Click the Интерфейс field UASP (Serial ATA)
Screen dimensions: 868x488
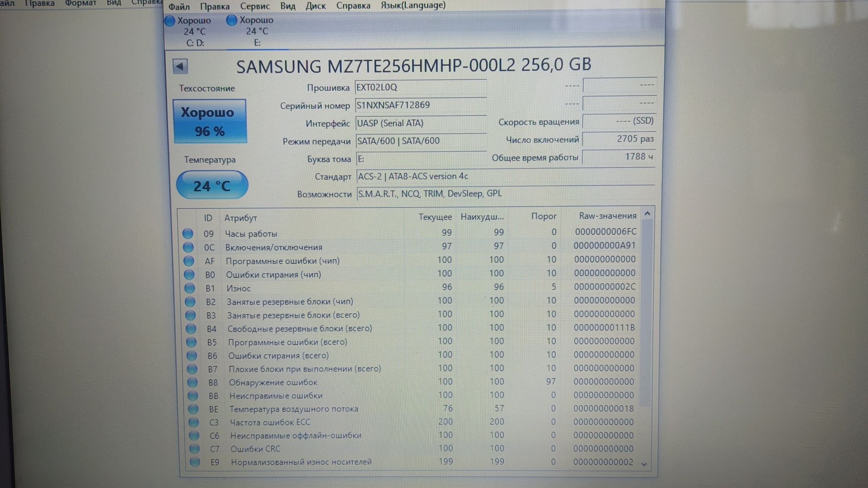tap(421, 123)
